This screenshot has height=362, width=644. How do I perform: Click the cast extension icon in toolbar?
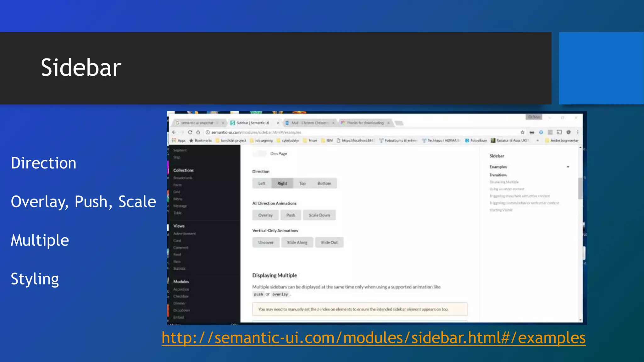pyautogui.click(x=559, y=132)
